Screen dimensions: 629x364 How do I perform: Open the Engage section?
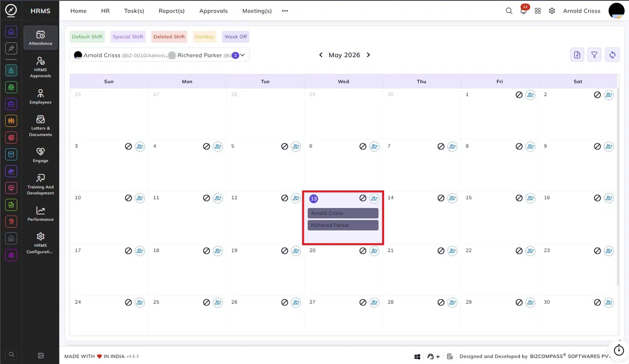pos(41,155)
